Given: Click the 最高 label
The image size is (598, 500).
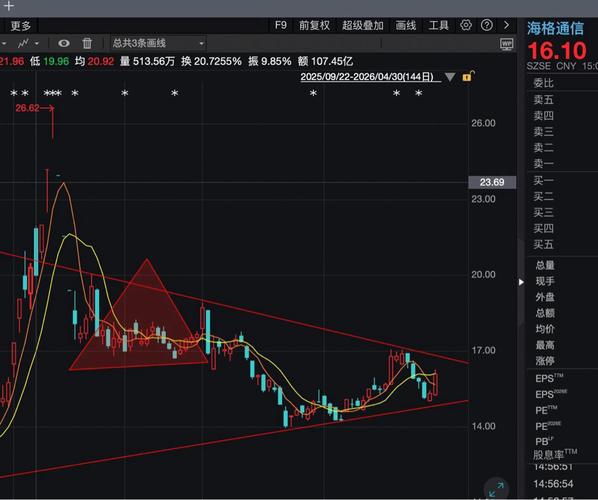Looking at the screenshot, I should click(x=545, y=345).
